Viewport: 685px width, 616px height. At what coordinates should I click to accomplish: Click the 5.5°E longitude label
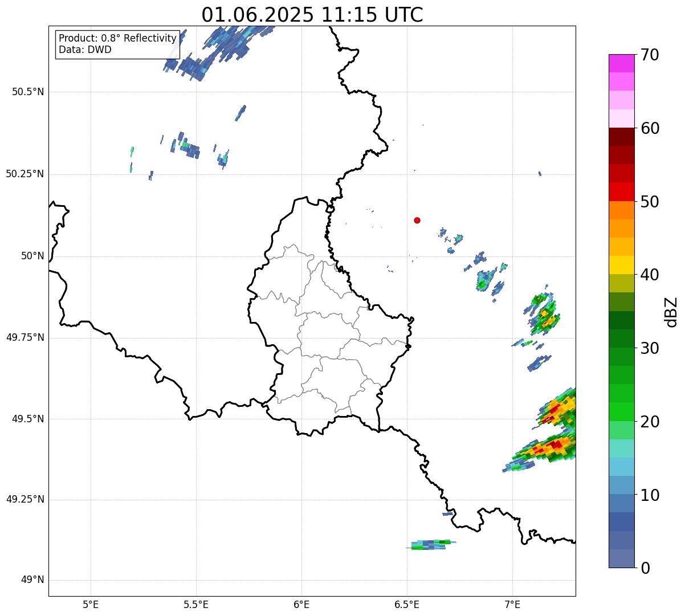(196, 604)
